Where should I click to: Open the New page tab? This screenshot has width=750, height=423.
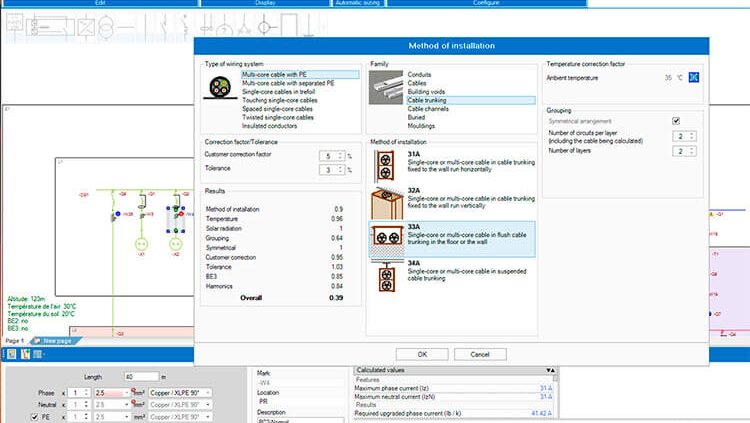pyautogui.click(x=56, y=341)
